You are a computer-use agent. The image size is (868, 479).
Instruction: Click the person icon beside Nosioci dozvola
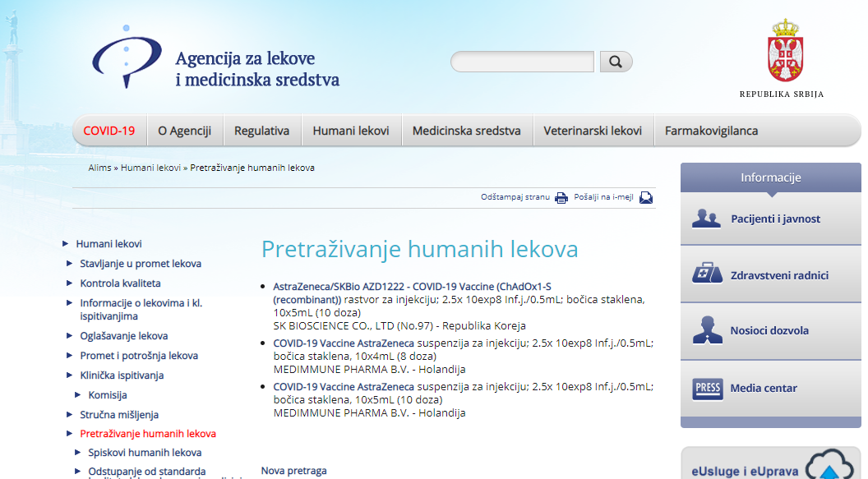point(707,330)
